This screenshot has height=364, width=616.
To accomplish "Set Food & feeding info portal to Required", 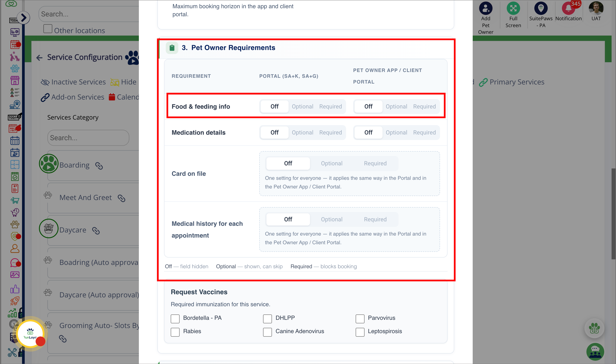I will click(330, 106).
